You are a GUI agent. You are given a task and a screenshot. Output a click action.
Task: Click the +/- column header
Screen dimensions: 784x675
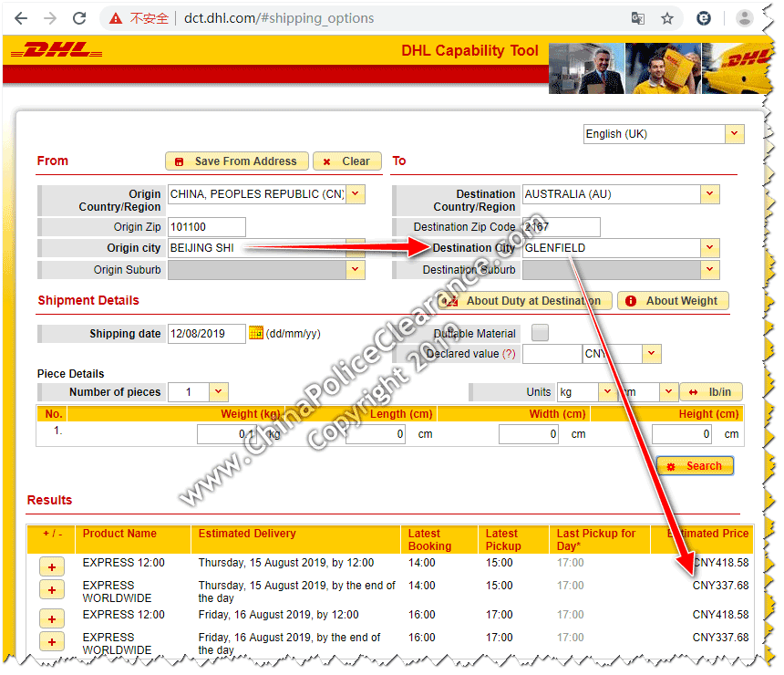[x=51, y=539]
